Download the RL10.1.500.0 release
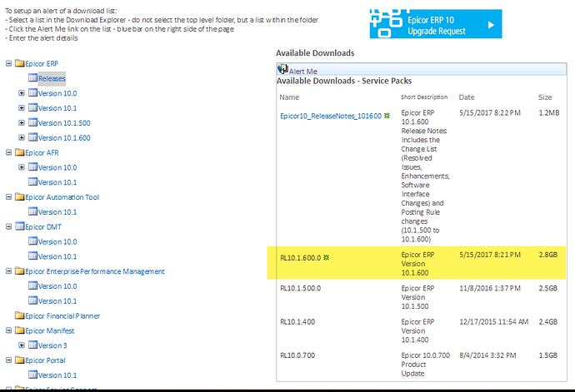This screenshot has height=392, width=575. 300,288
